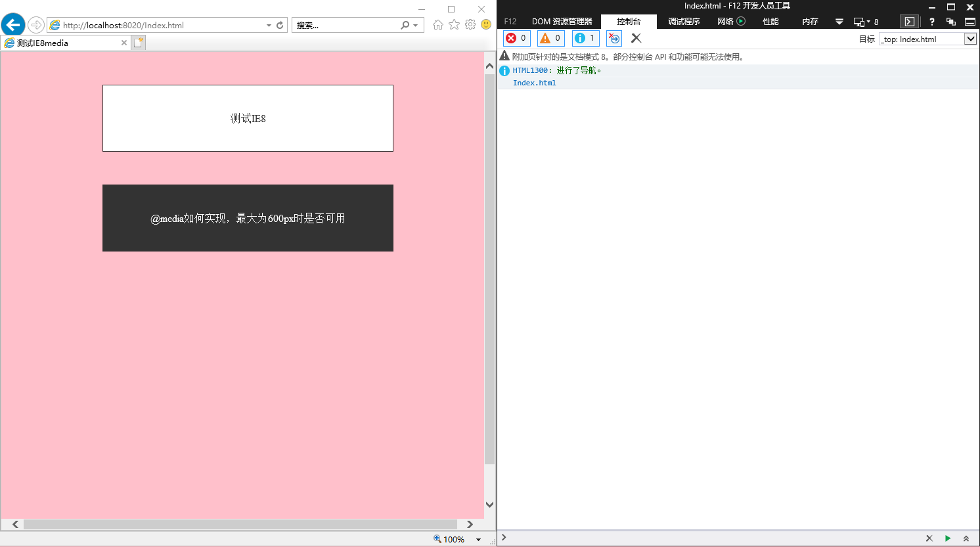This screenshot has height=549, width=980.
Task: Click into the 搜索 search box
Action: coord(346,25)
